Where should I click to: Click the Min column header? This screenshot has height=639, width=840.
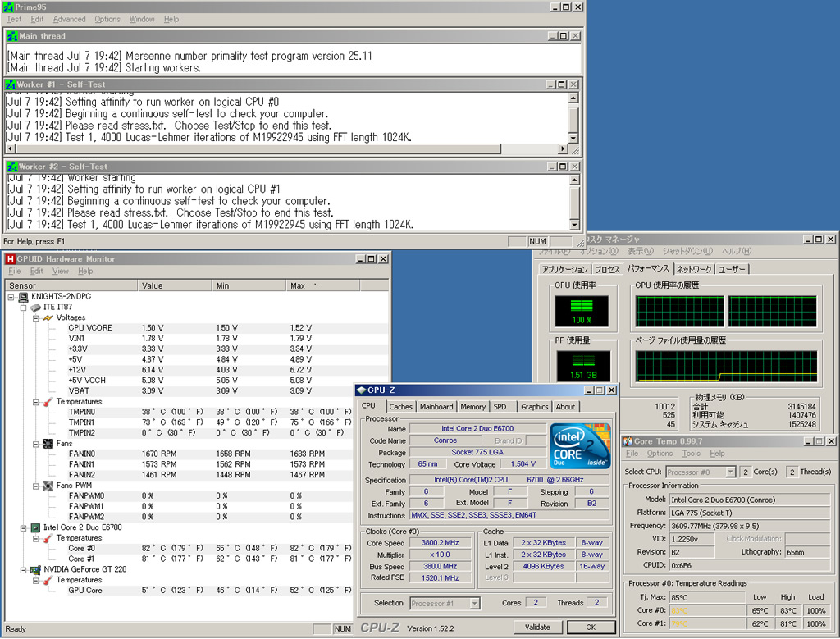click(249, 285)
